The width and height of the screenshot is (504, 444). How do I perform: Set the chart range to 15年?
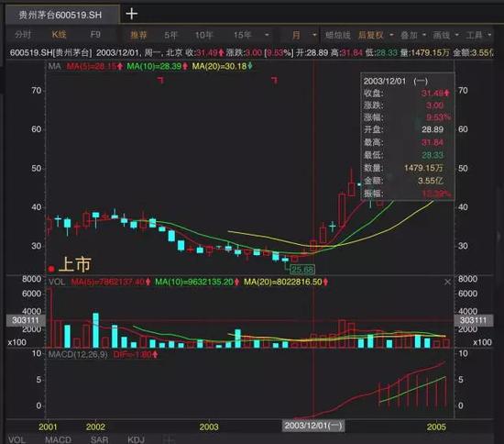(242, 35)
